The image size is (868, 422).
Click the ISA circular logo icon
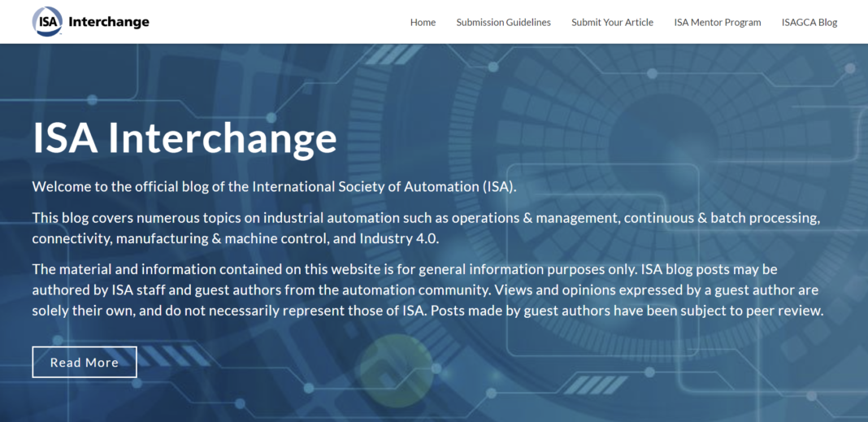[48, 22]
